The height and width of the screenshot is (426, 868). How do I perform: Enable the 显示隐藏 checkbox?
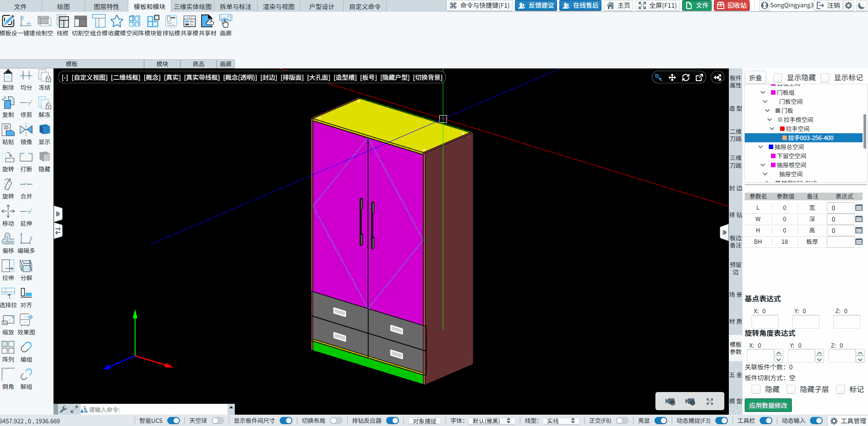778,78
